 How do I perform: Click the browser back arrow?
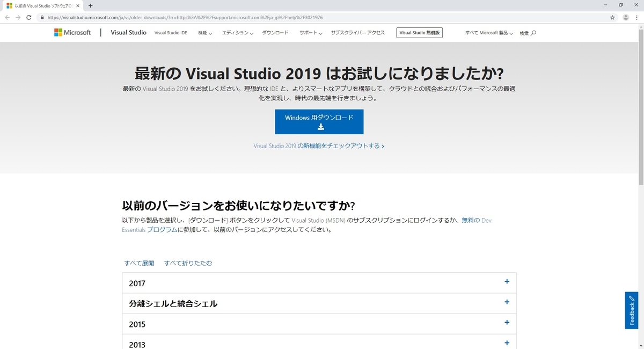click(x=8, y=17)
